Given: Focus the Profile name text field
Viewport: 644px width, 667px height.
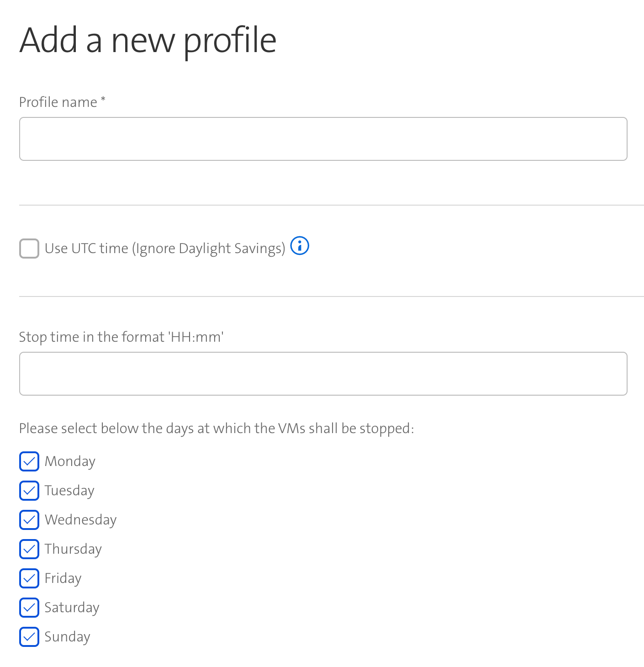Looking at the screenshot, I should [x=323, y=139].
